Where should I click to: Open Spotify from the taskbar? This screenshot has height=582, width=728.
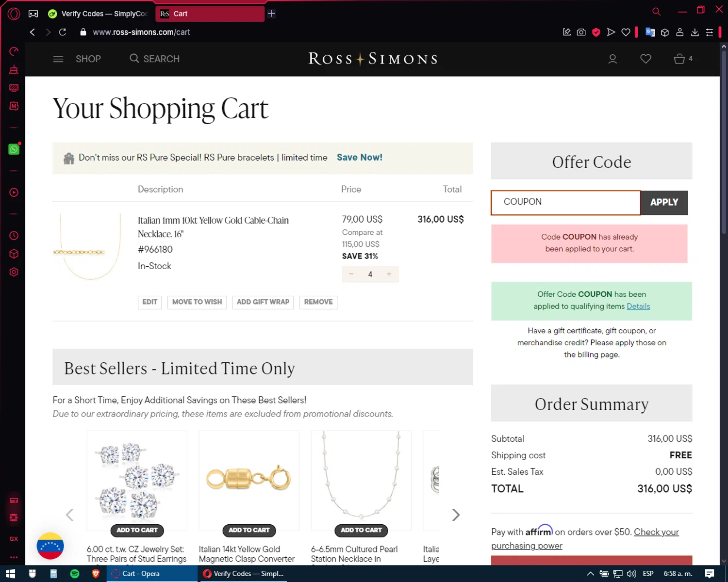point(75,574)
